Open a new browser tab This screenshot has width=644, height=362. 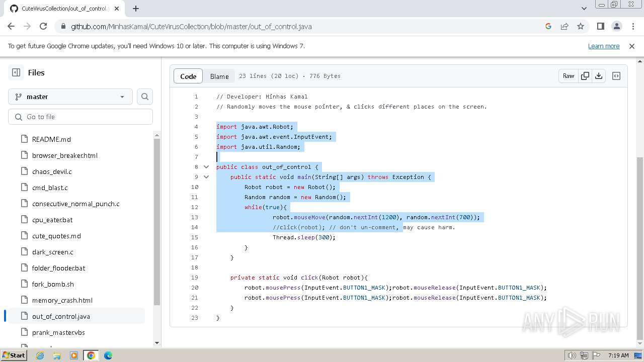point(136,9)
